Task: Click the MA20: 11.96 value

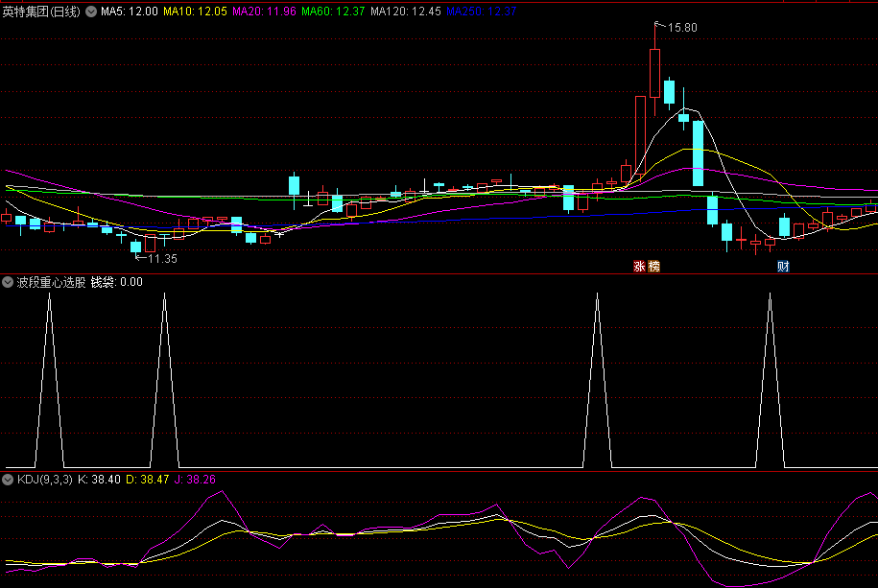Action: tap(264, 12)
